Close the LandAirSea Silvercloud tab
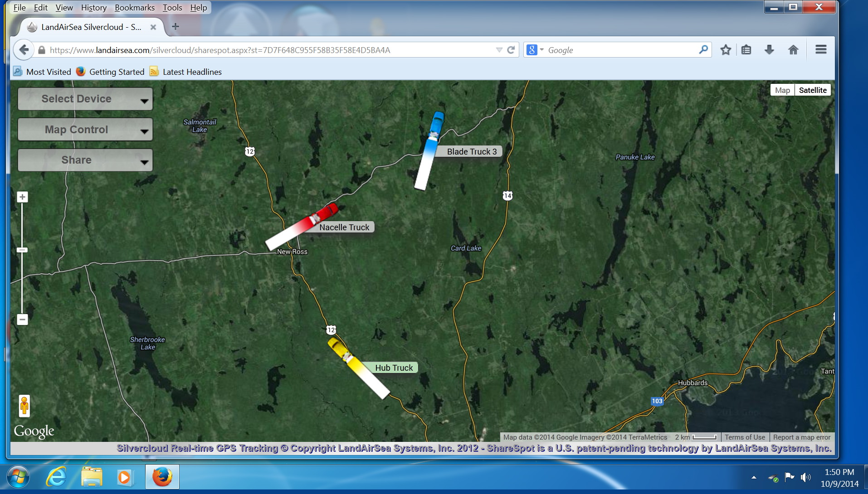The width and height of the screenshot is (868, 494). tap(153, 27)
